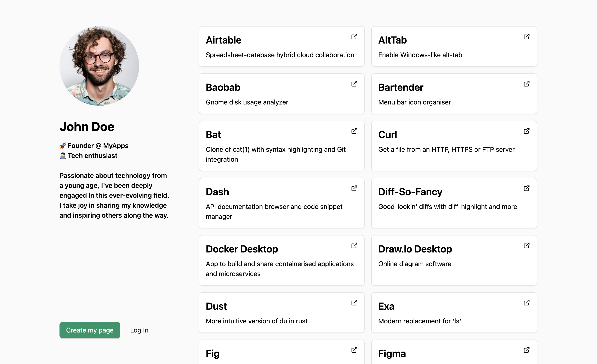Open the Exa external link icon

527,303
